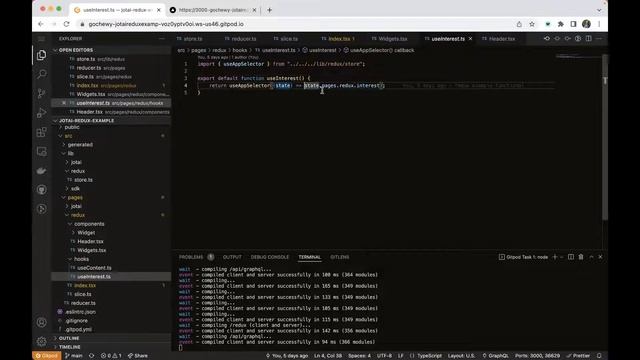This screenshot has width=640, height=360.
Task: Open the Docker view in activity bar
Action: (41, 171)
